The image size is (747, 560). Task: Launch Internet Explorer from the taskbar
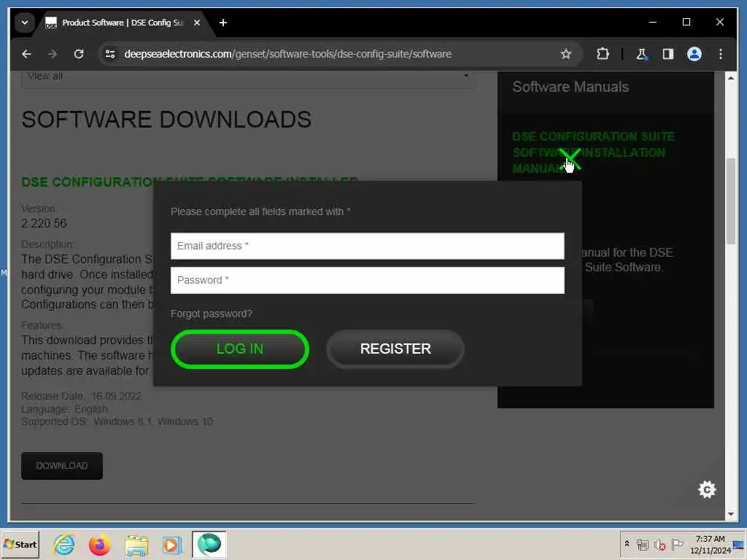pos(64,544)
